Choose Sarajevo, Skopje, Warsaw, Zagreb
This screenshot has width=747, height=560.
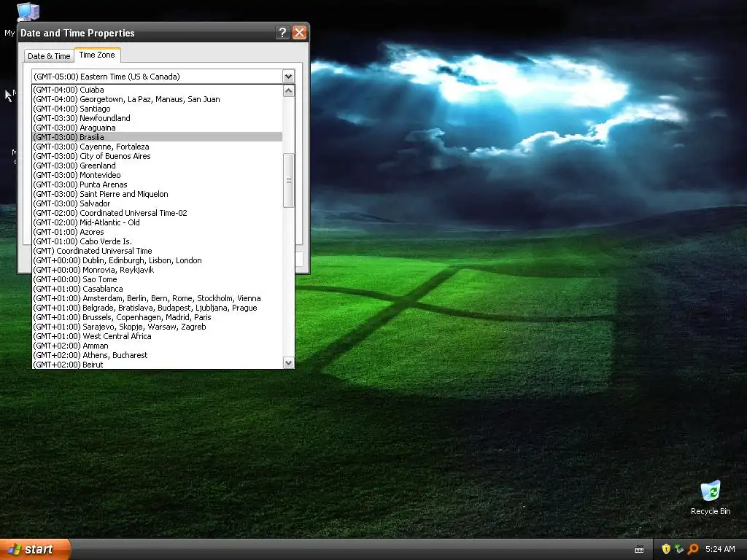click(158, 327)
